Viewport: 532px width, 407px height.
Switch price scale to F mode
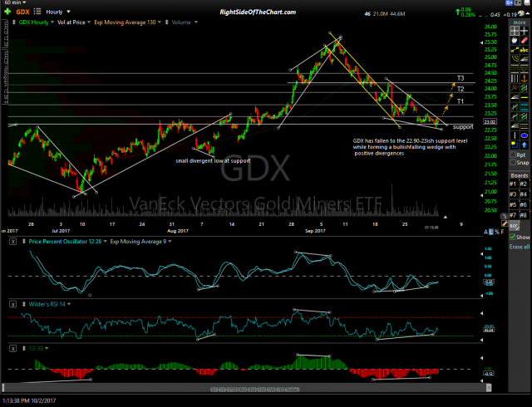(502, 232)
